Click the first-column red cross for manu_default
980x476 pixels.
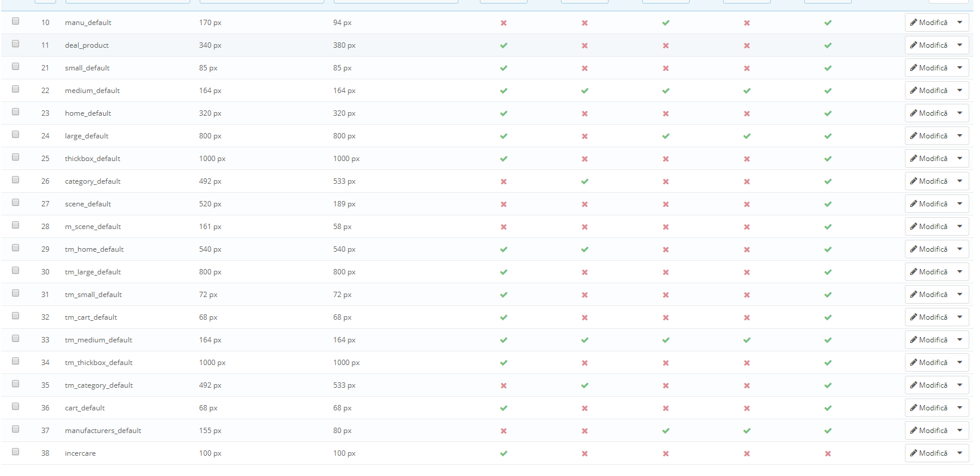[504, 23]
